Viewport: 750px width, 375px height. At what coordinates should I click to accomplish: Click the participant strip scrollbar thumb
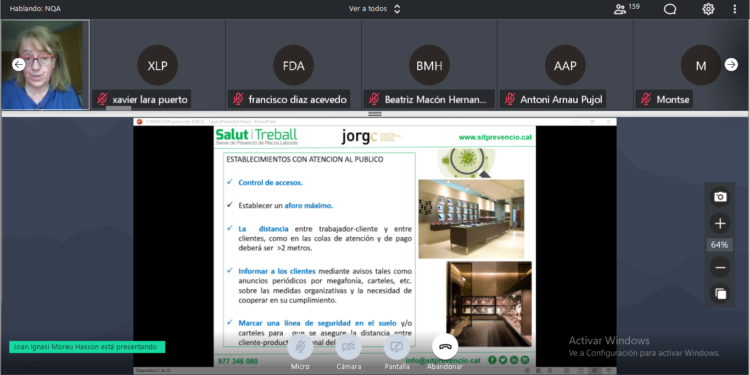[x=118, y=108]
